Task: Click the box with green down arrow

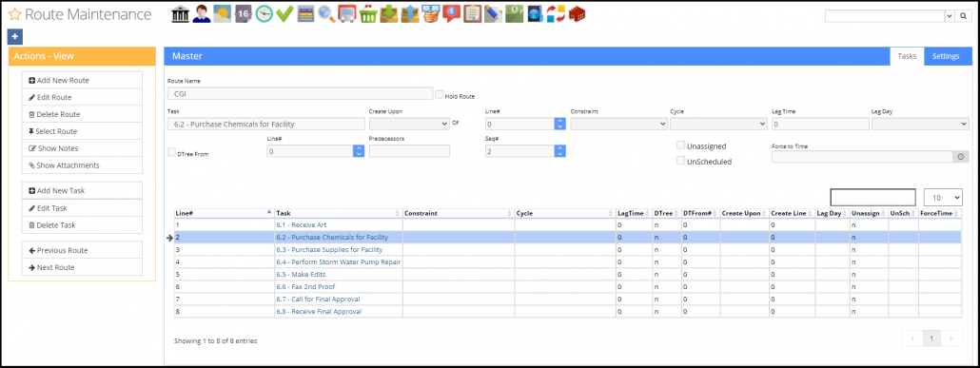Action: [x=389, y=13]
